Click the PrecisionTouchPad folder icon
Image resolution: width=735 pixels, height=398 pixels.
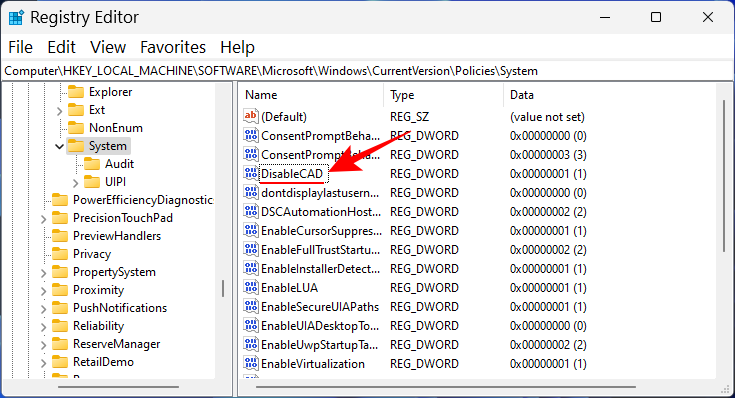pyautogui.click(x=60, y=218)
